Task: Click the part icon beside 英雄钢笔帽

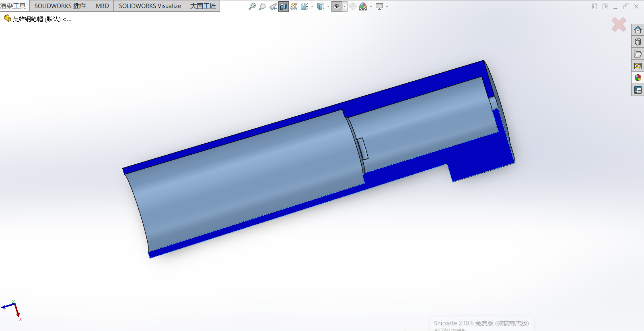Action: (7, 18)
